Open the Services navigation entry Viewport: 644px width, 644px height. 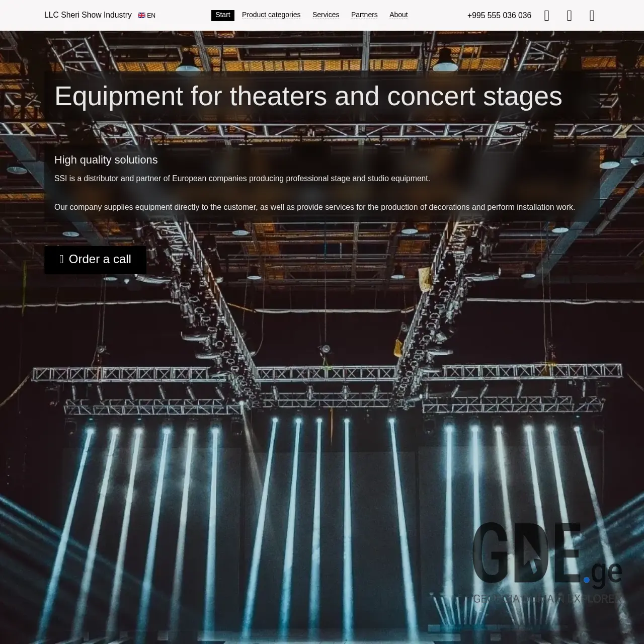point(326,15)
